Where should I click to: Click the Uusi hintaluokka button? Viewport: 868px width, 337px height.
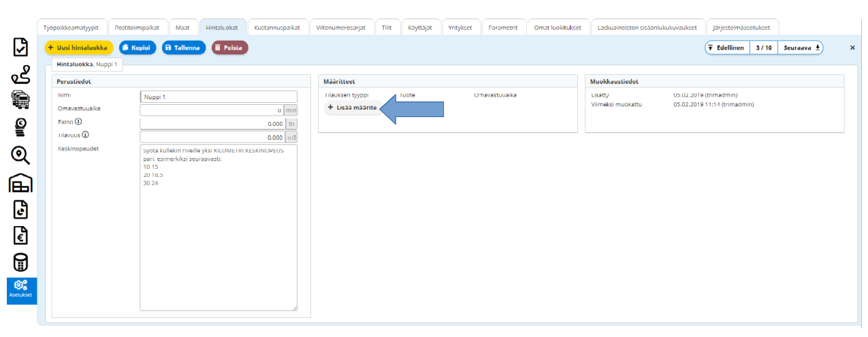pyautogui.click(x=79, y=48)
